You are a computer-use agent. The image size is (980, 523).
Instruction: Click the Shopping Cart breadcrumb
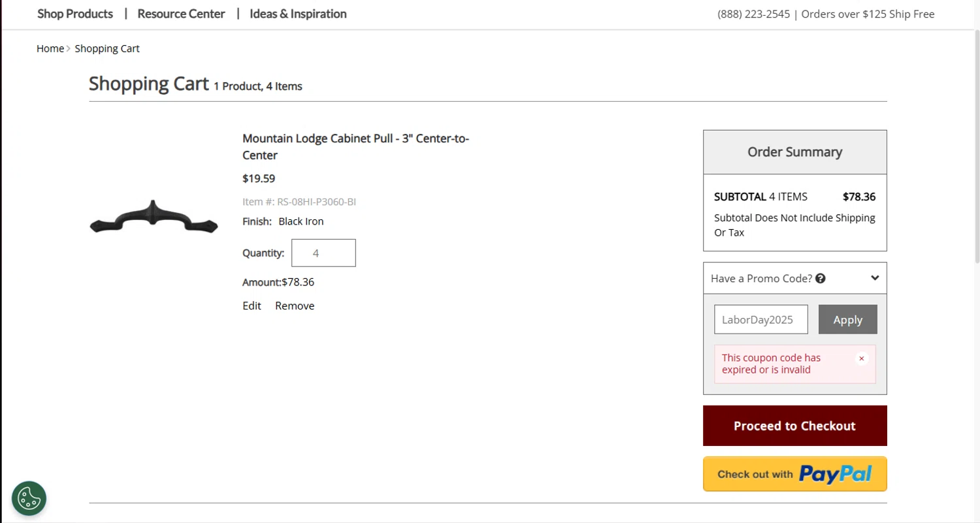(x=107, y=48)
